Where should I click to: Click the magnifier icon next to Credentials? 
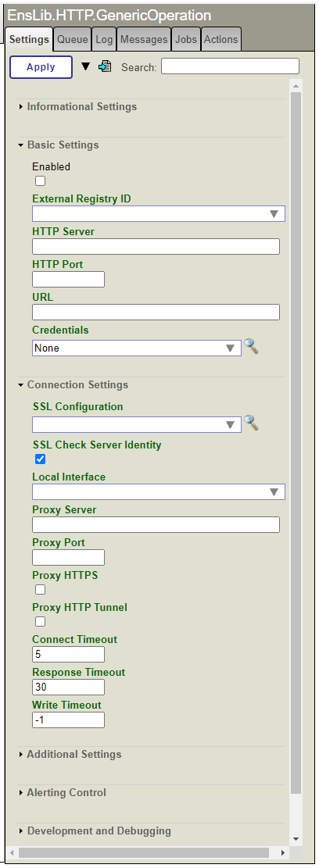[252, 347]
